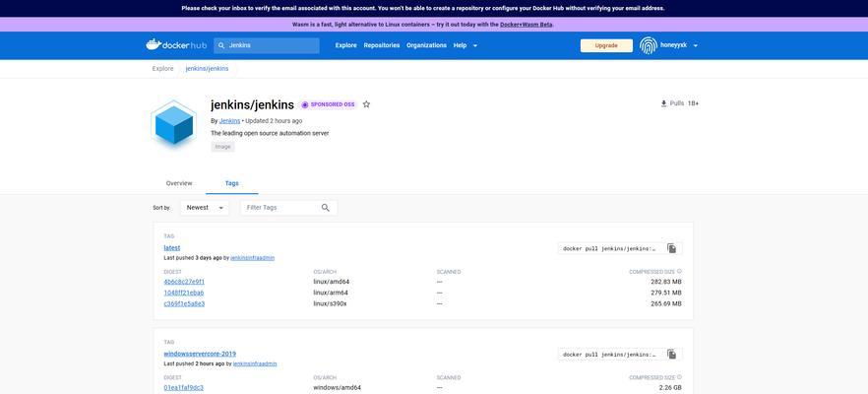Open the Sort by Newest dropdown

pos(205,208)
